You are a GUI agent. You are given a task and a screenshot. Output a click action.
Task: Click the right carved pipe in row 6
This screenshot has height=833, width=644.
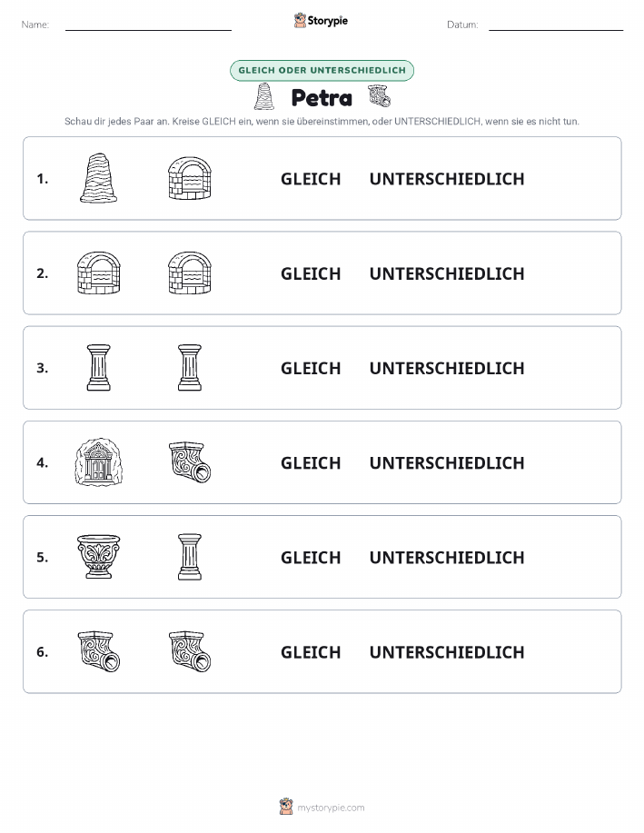(190, 651)
